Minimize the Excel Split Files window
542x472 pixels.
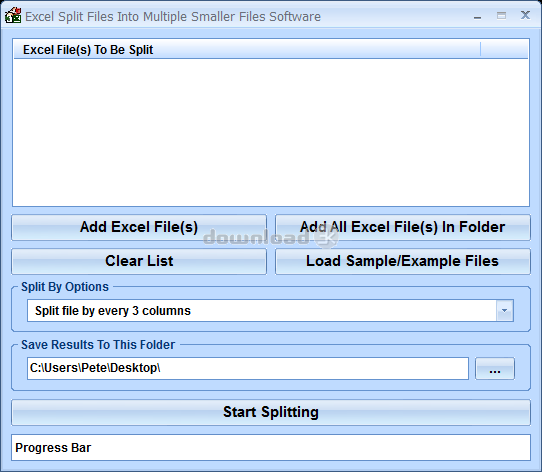(x=477, y=16)
